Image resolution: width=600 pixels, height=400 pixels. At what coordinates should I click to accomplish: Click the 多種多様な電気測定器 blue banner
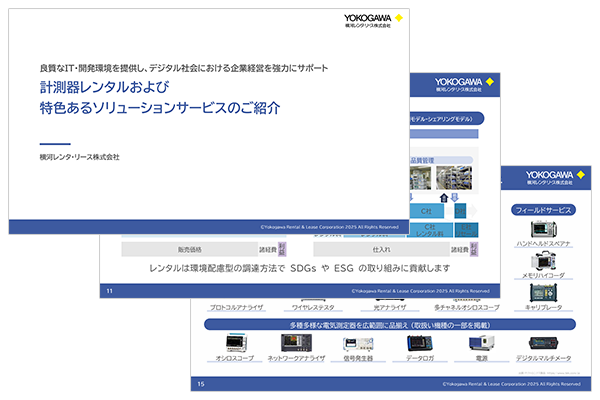click(390, 325)
